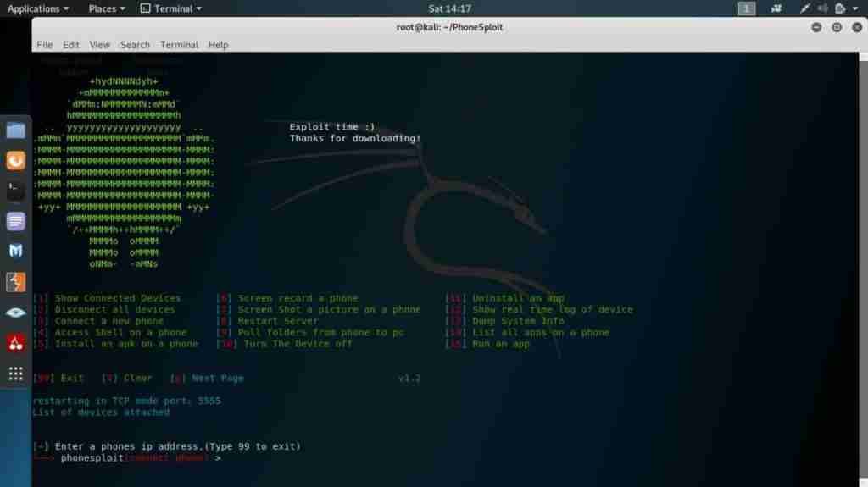Click the text 'Access Shell on a phone'

coord(120,333)
